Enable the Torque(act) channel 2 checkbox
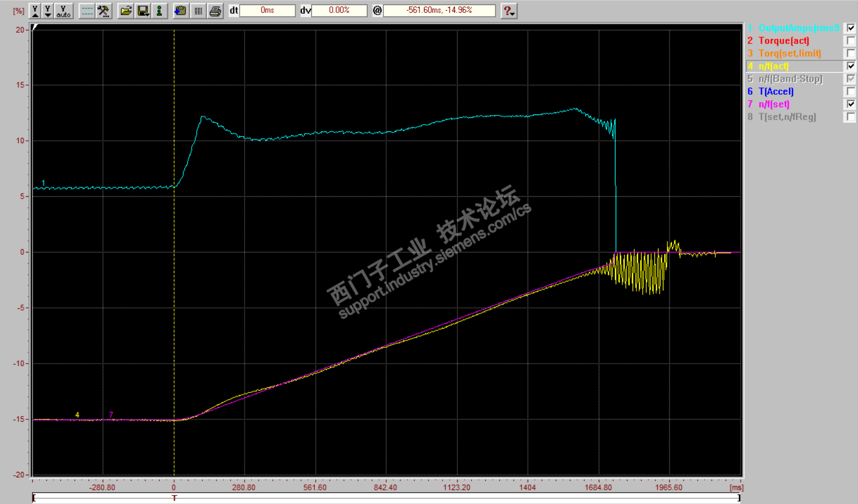 851,41
